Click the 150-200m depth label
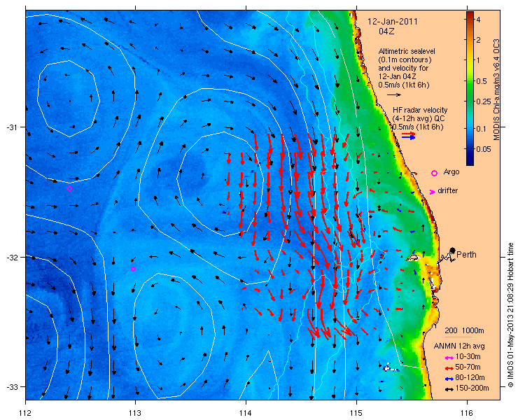Viewport: 518px width, 420px height. 472,388
